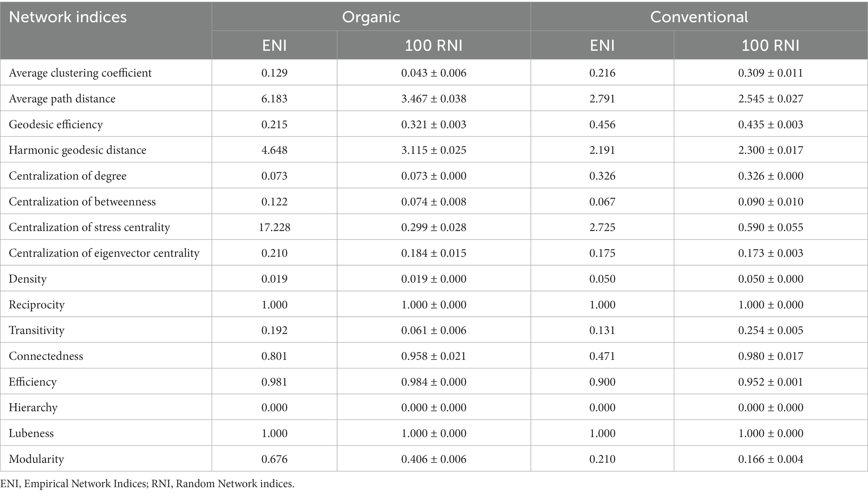Click the Network indices column header
The image size is (868, 493).
click(x=68, y=17)
